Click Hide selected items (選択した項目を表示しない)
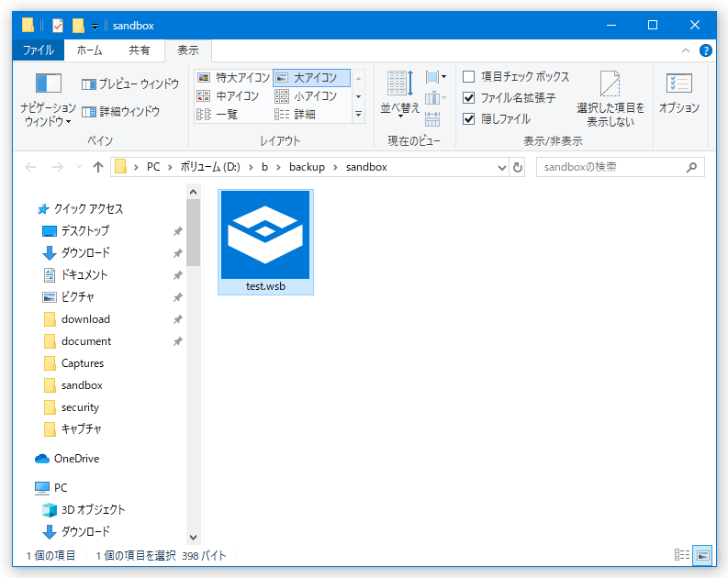This screenshot has width=728, height=578. [x=610, y=99]
